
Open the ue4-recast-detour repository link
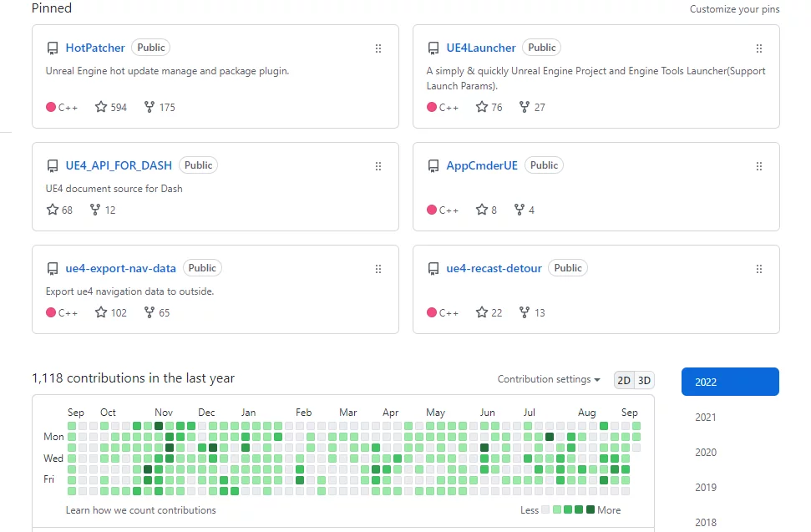[494, 268]
